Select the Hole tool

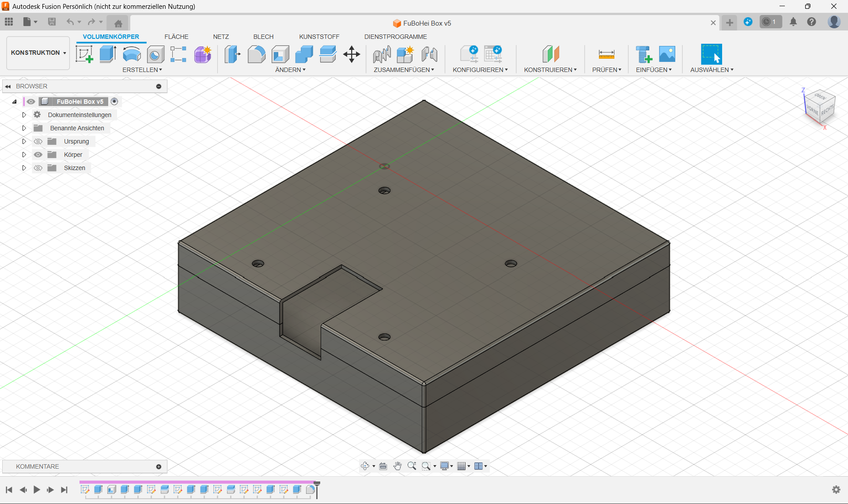click(155, 54)
